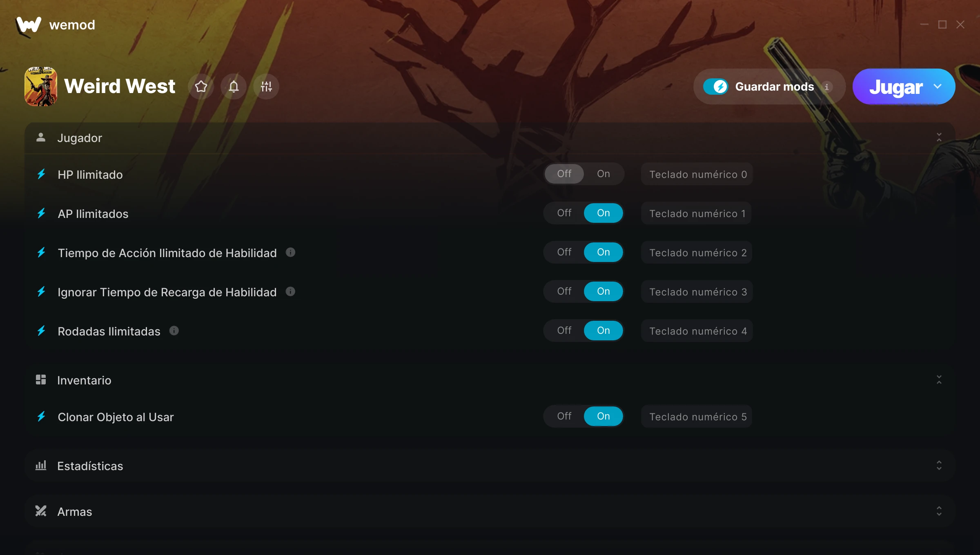Open notifications bell icon
The width and height of the screenshot is (980, 555).
click(234, 87)
